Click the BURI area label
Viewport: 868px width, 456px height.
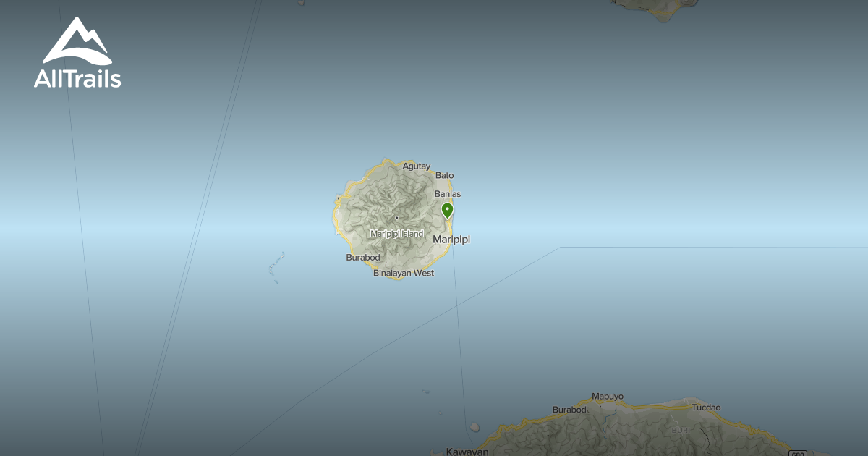click(681, 430)
